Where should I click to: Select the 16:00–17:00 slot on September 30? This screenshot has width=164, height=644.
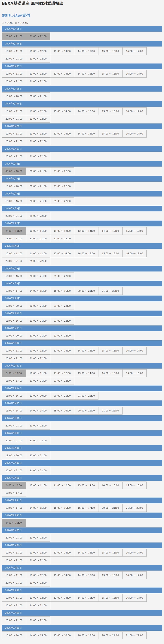pyautogui.click(x=86, y=635)
